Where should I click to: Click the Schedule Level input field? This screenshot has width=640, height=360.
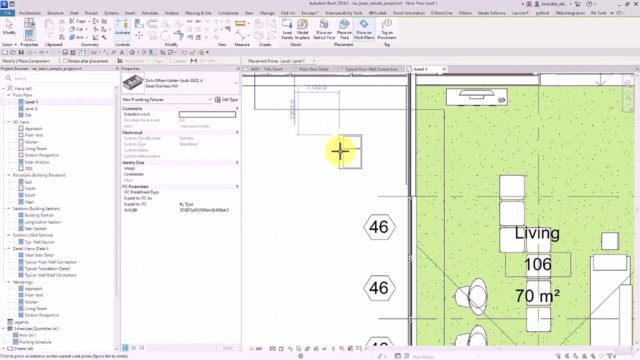pyautogui.click(x=207, y=115)
